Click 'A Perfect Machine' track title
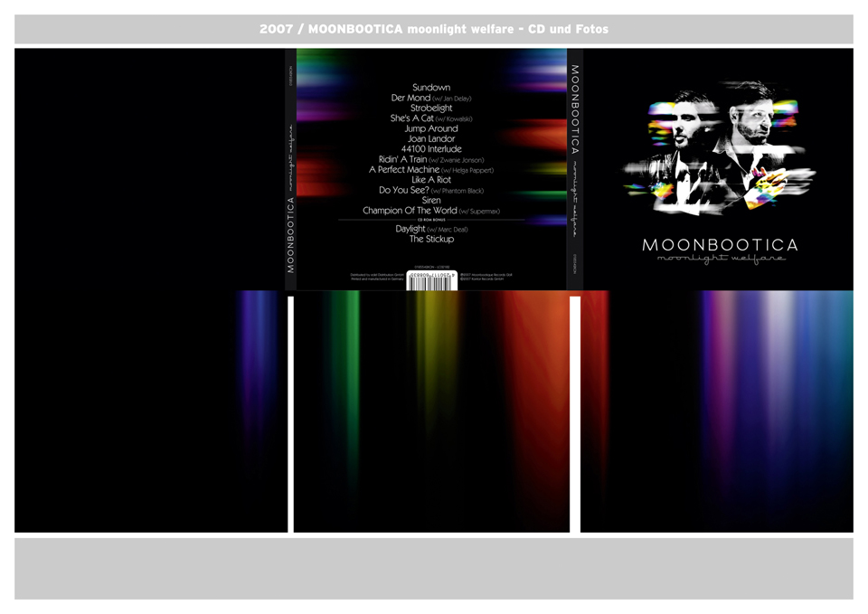The width and height of the screenshot is (868, 614). [x=404, y=169]
